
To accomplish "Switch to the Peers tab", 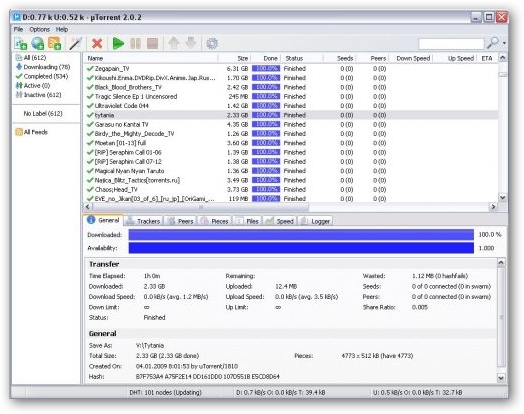I will tap(181, 221).
